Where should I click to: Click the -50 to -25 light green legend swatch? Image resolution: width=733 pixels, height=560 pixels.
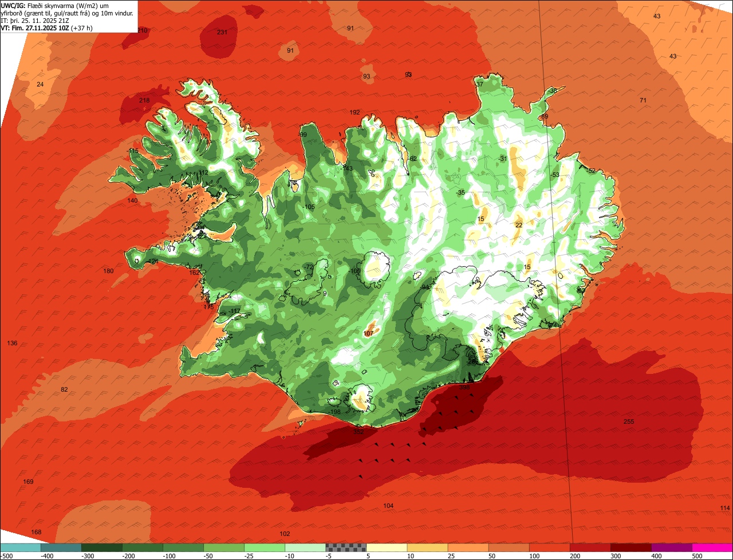(223, 547)
